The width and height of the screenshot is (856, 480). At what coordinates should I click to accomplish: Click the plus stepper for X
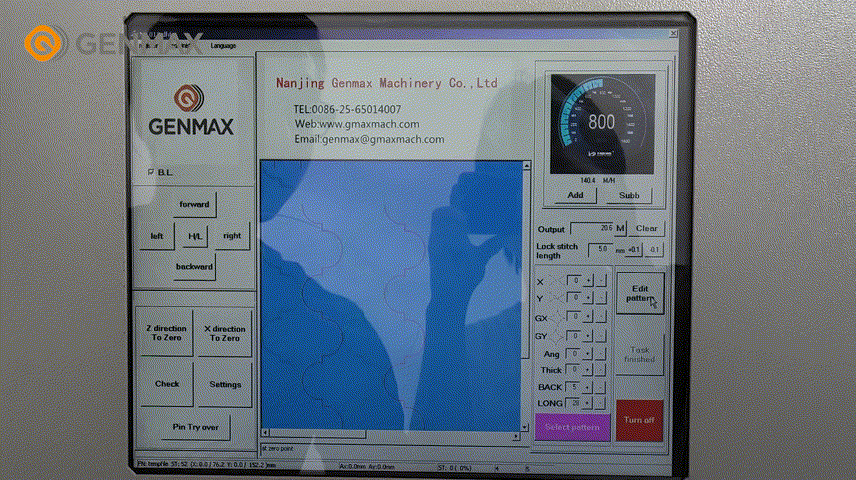(588, 280)
